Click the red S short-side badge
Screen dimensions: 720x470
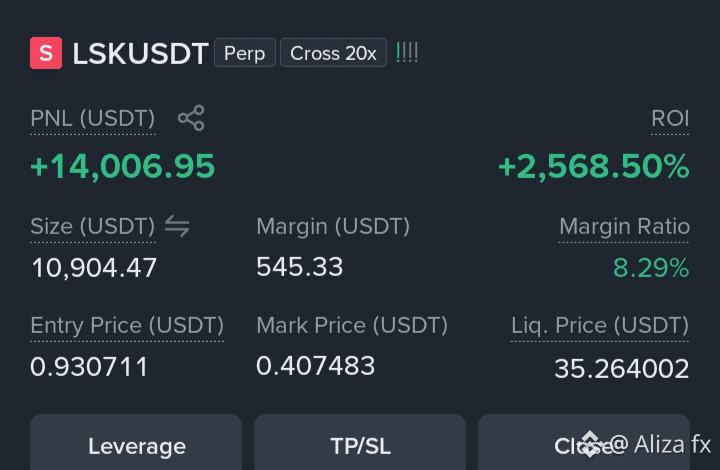coord(46,53)
